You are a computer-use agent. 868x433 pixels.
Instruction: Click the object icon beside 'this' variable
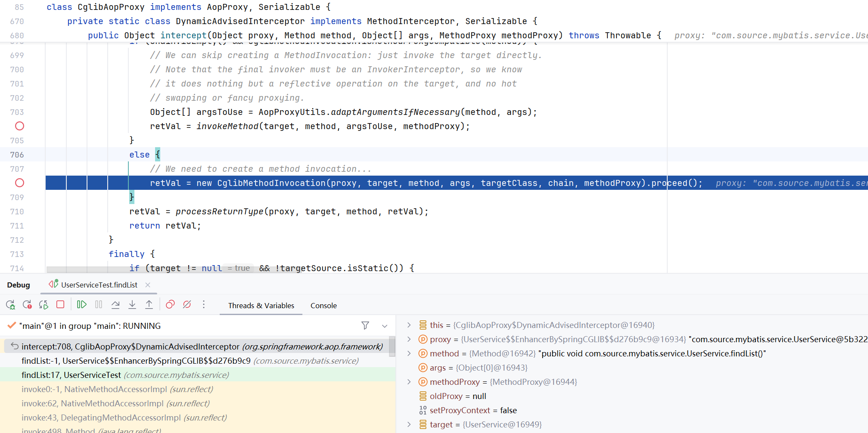tap(423, 325)
